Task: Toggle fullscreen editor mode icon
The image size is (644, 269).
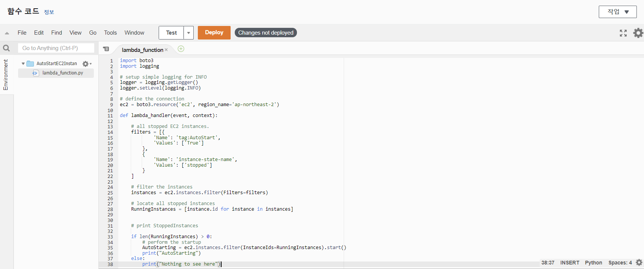Action: pos(623,33)
